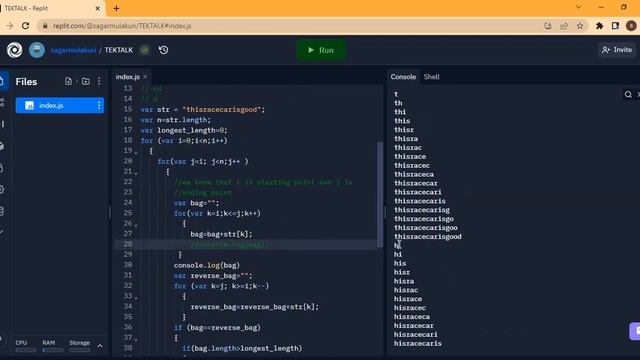Open the sagarmulakuri profile link

coord(73,50)
